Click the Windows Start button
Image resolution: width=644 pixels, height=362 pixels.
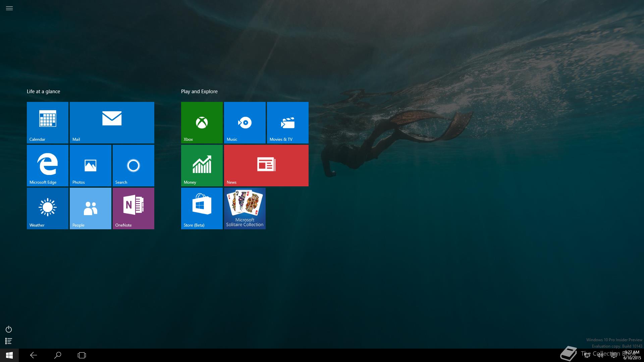point(9,355)
